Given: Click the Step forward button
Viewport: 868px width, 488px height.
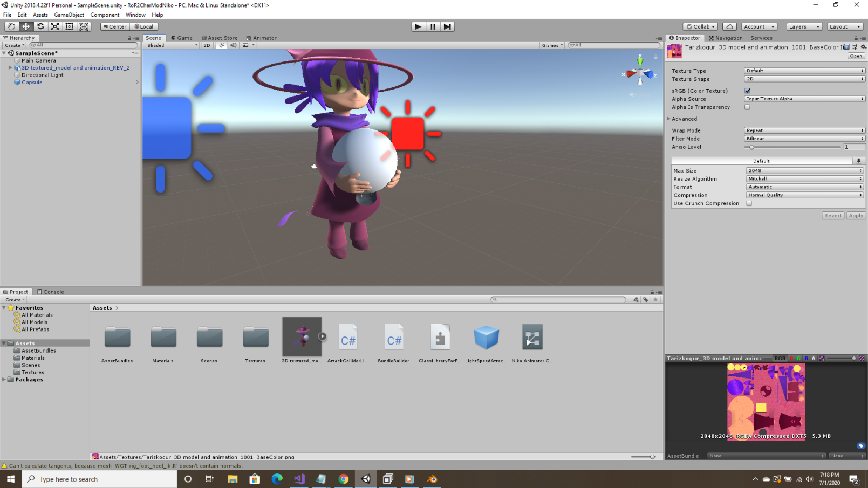Looking at the screenshot, I should 447,26.
